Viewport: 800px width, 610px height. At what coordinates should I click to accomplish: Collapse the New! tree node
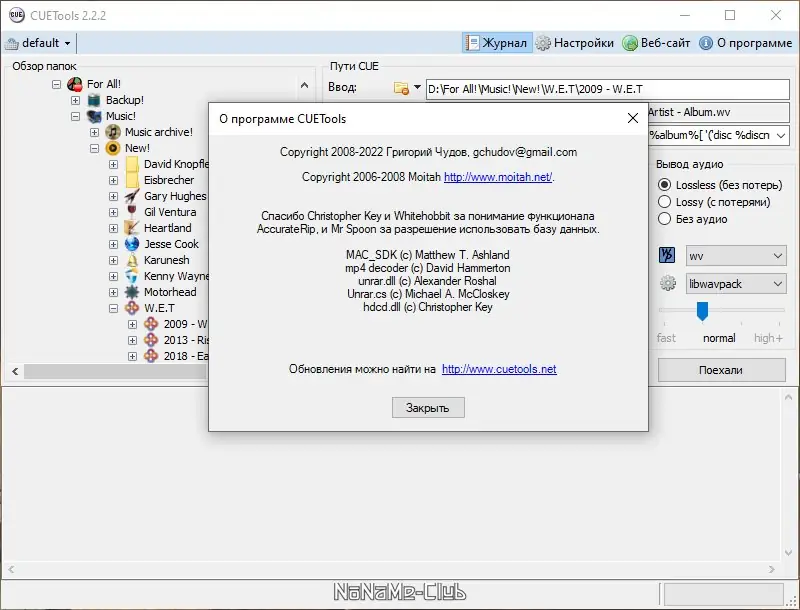coord(94,148)
